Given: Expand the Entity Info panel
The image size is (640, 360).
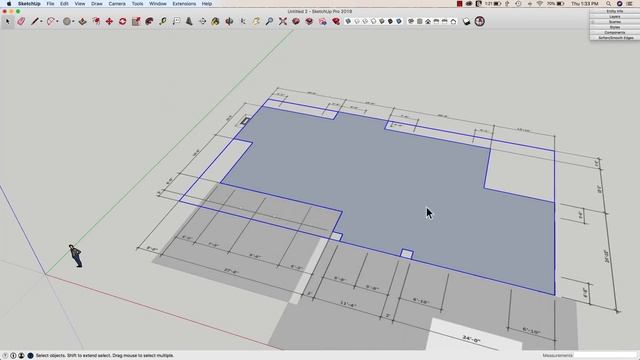Looking at the screenshot, I should 614,11.
